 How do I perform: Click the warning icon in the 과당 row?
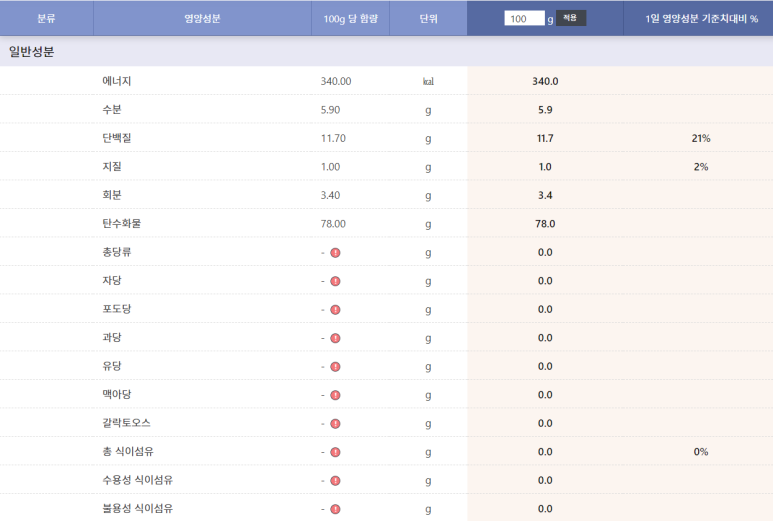[335, 338]
